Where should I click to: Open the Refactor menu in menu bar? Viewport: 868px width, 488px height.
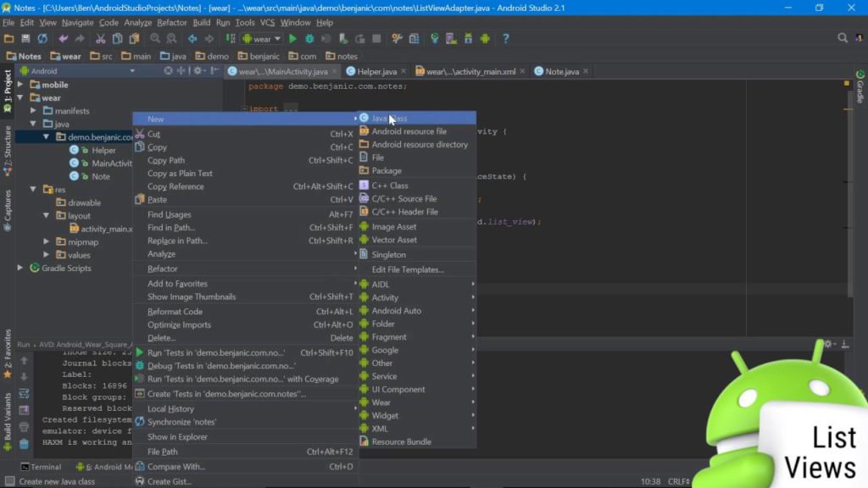171,23
